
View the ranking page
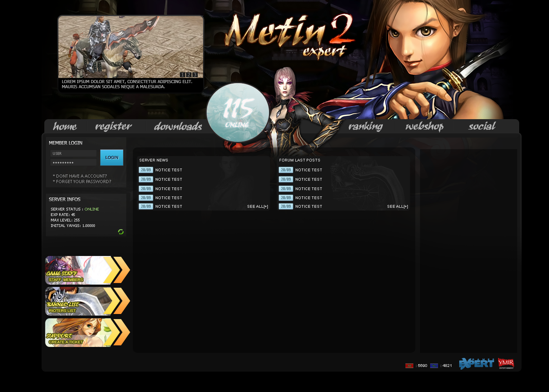pyautogui.click(x=365, y=126)
